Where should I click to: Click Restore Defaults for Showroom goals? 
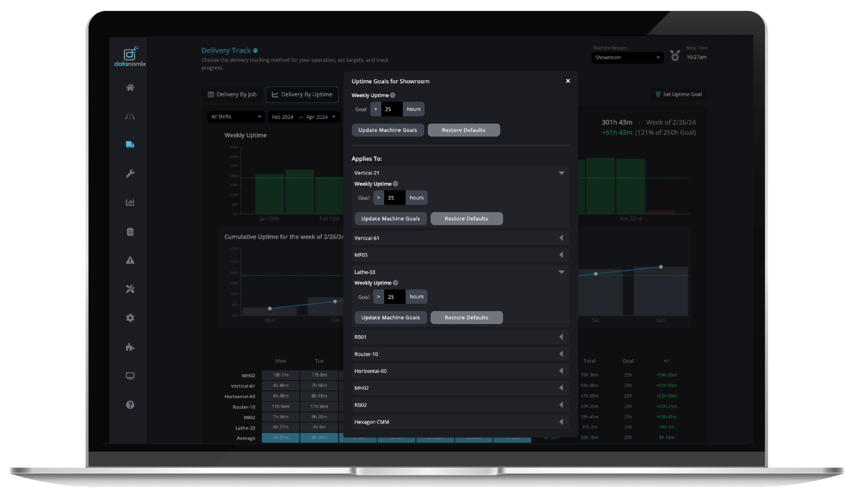click(463, 130)
